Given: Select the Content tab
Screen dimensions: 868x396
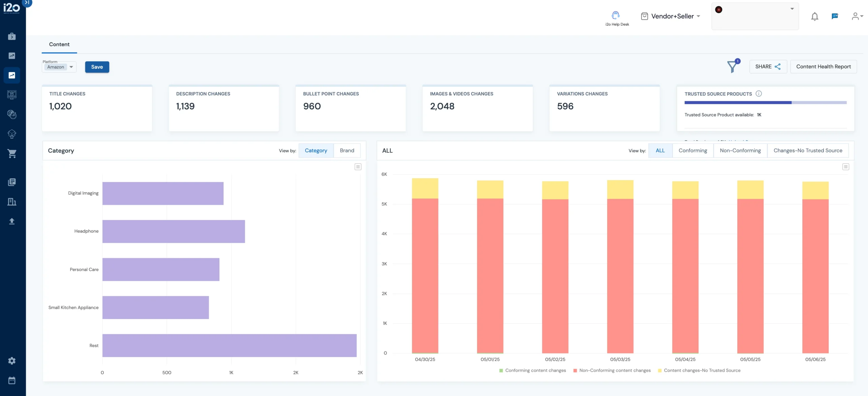Looking at the screenshot, I should [59, 44].
